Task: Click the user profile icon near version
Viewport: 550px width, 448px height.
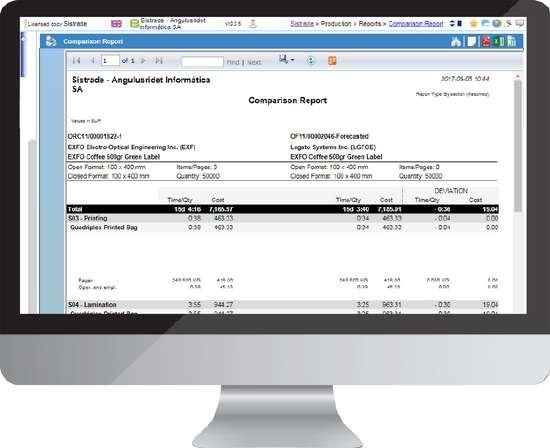Action: (253, 24)
